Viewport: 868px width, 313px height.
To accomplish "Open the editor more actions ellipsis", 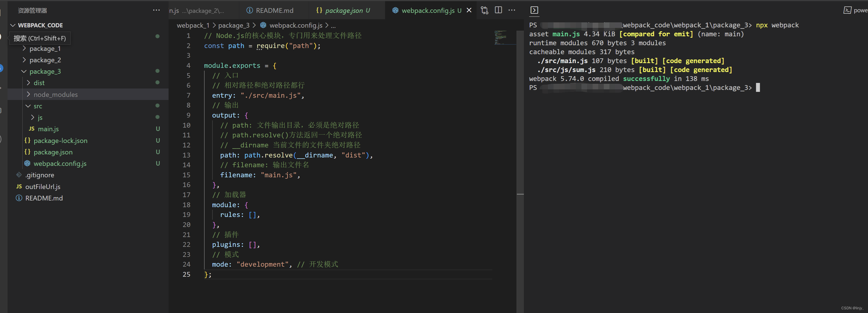I will [512, 10].
